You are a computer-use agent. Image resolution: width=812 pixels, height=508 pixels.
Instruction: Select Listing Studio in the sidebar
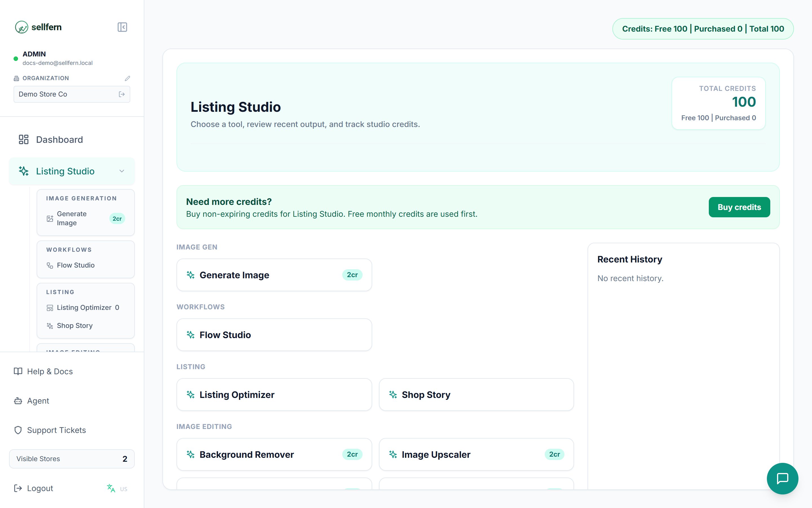pyautogui.click(x=72, y=171)
